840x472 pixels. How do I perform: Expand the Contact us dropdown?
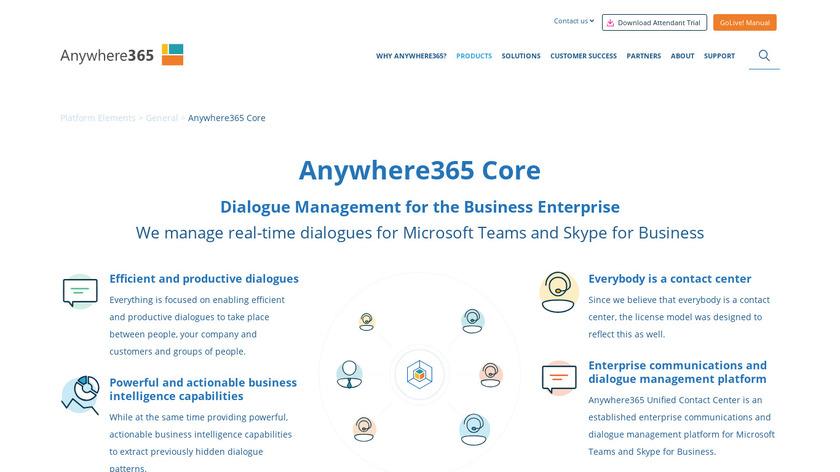(574, 21)
